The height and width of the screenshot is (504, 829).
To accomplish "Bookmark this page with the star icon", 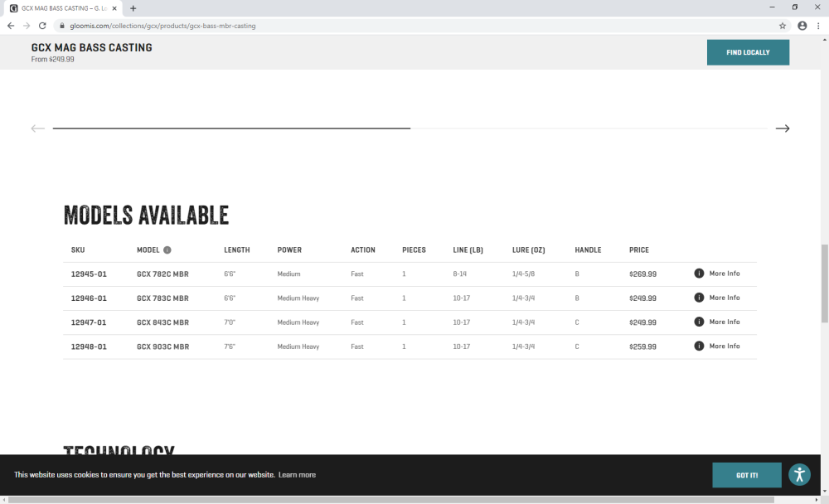I will coord(783,26).
